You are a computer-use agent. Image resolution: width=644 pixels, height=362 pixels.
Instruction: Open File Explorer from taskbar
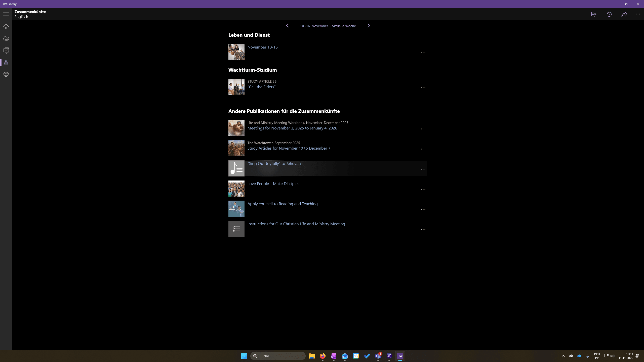[312, 356]
